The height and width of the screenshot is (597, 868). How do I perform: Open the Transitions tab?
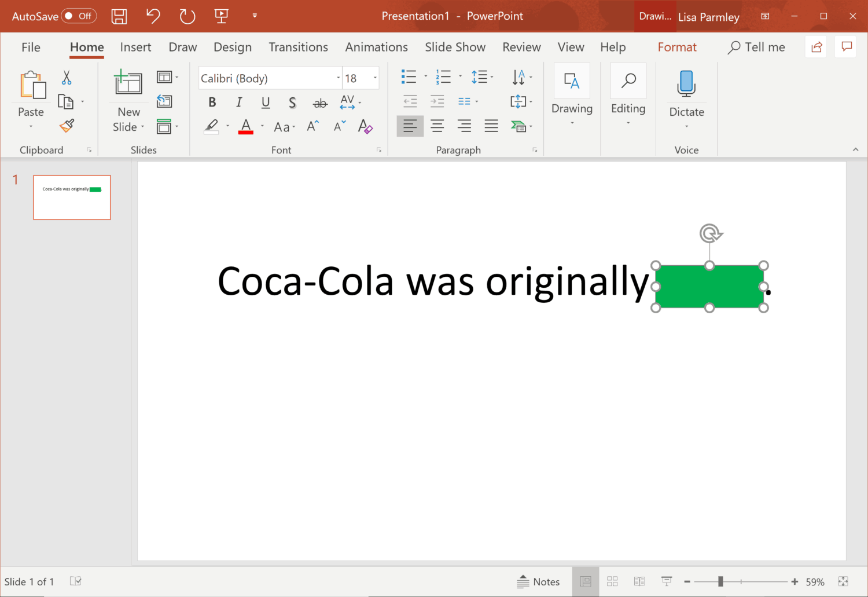click(x=298, y=47)
